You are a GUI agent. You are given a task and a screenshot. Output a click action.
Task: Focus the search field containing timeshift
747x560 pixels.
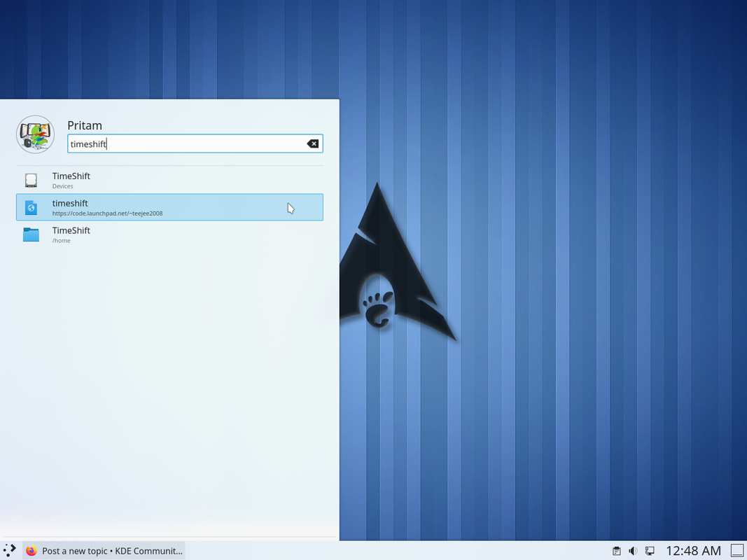195,143
